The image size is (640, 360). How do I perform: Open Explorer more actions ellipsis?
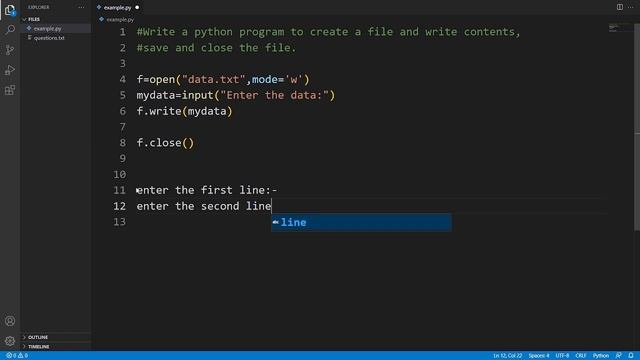coord(81,7)
